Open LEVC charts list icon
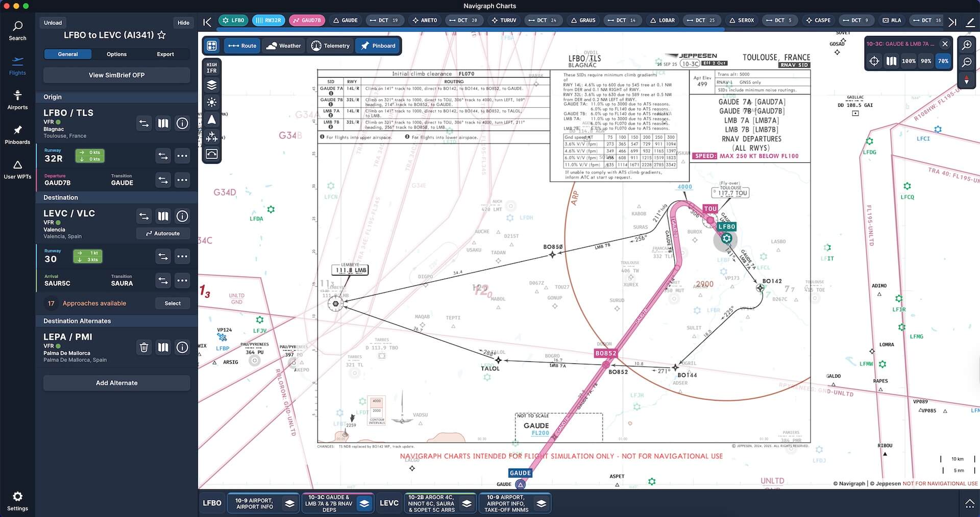 coord(163,216)
